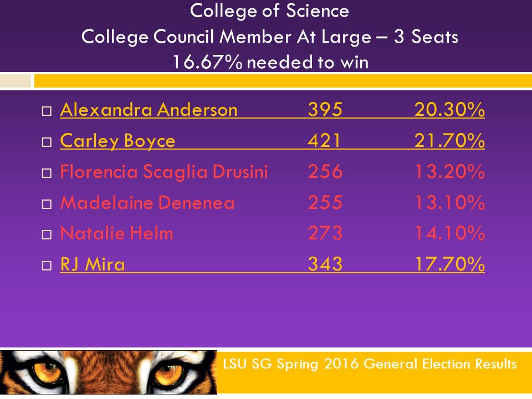Click the square bullet beside Natalie Helm
This screenshot has height=399, width=532.
pyautogui.click(x=47, y=235)
